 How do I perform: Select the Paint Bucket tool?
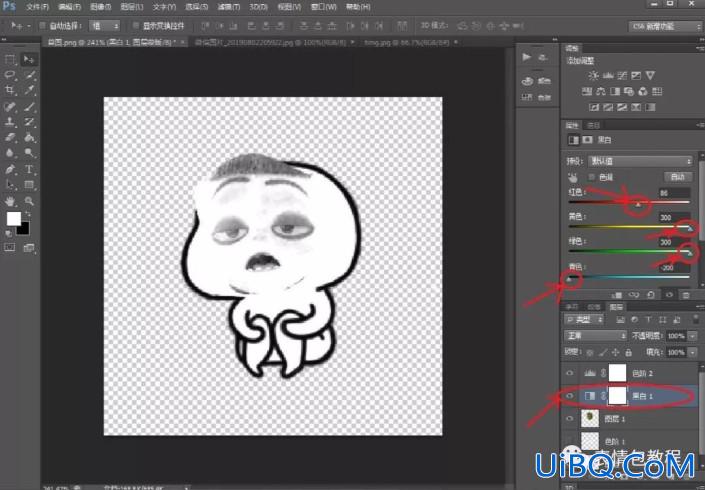[29, 138]
